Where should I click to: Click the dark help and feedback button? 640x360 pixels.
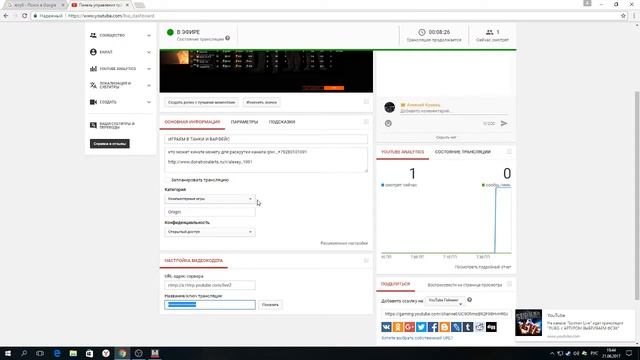(x=110, y=144)
